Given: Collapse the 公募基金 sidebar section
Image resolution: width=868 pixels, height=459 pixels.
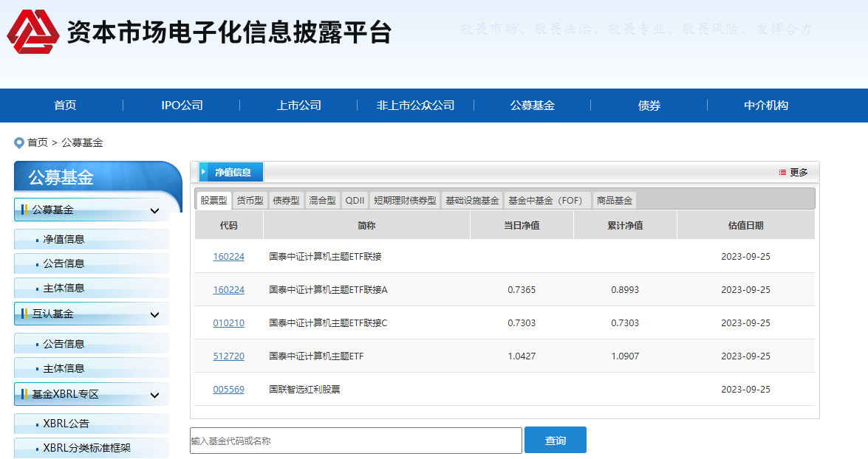Looking at the screenshot, I should [x=154, y=210].
